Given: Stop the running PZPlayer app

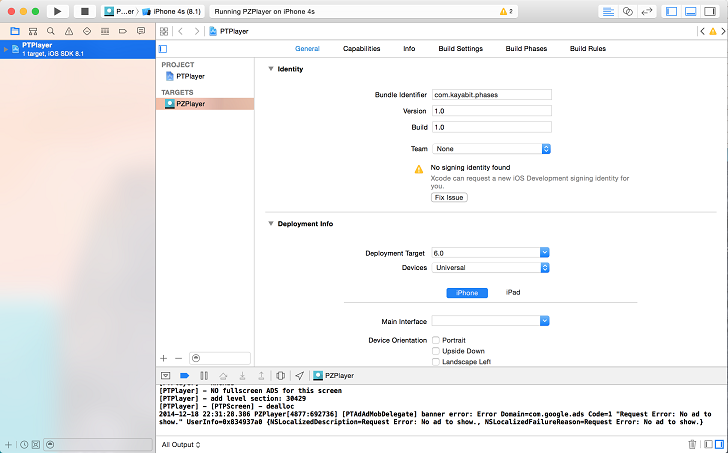Looking at the screenshot, I should pyautogui.click(x=84, y=11).
